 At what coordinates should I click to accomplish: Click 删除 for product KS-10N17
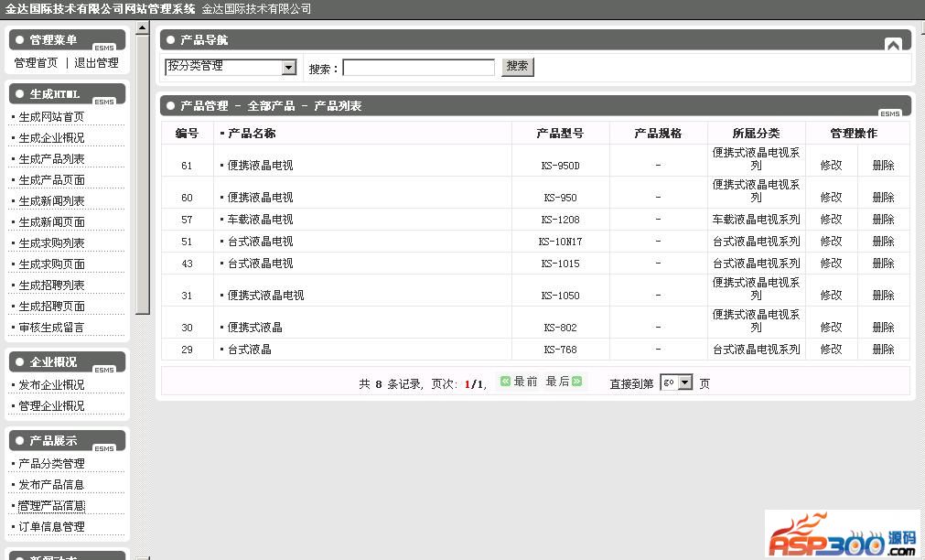(x=883, y=242)
